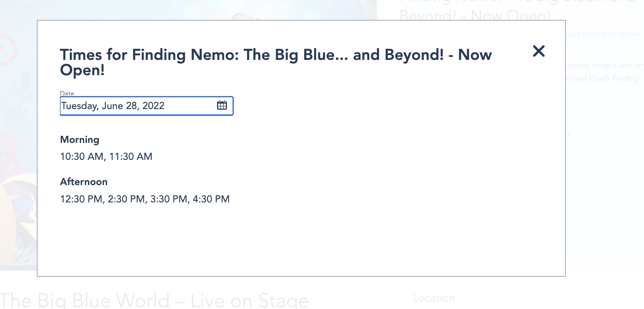The width and height of the screenshot is (644, 309).
Task: Click the faded "Beyond! - Now Open!" page heading
Action: (475, 16)
